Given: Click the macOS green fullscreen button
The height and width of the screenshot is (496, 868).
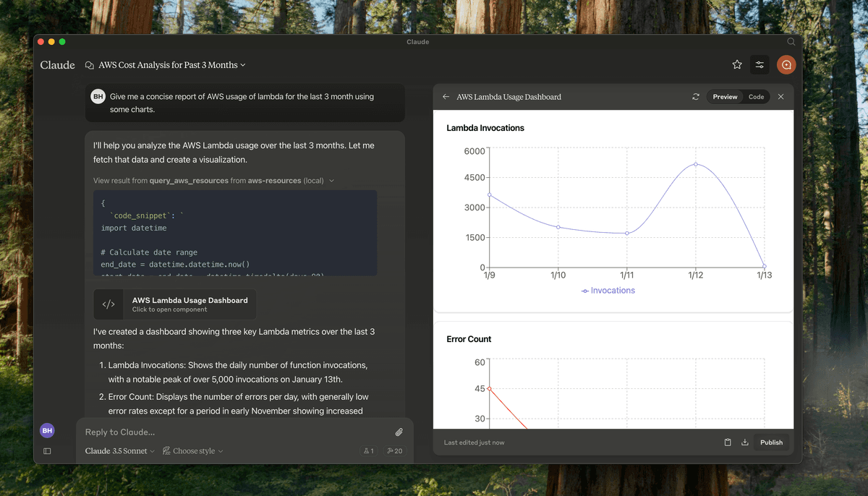Looking at the screenshot, I should [x=62, y=42].
